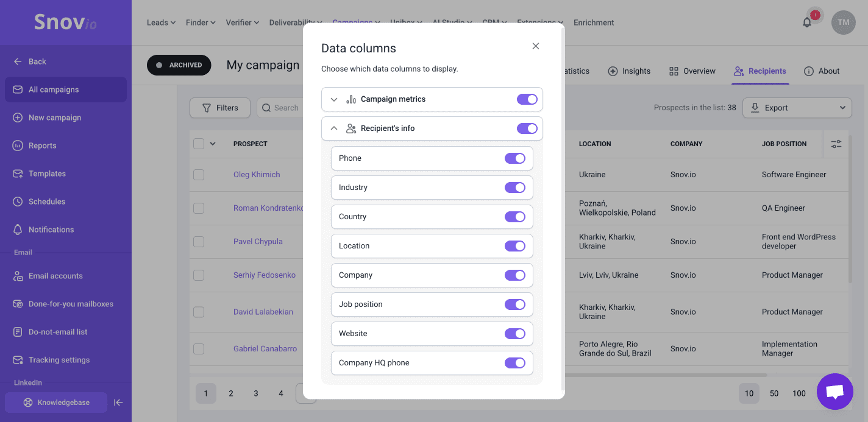Open Reports in the sidebar
Screen dimensions: 868x422
[x=42, y=146]
